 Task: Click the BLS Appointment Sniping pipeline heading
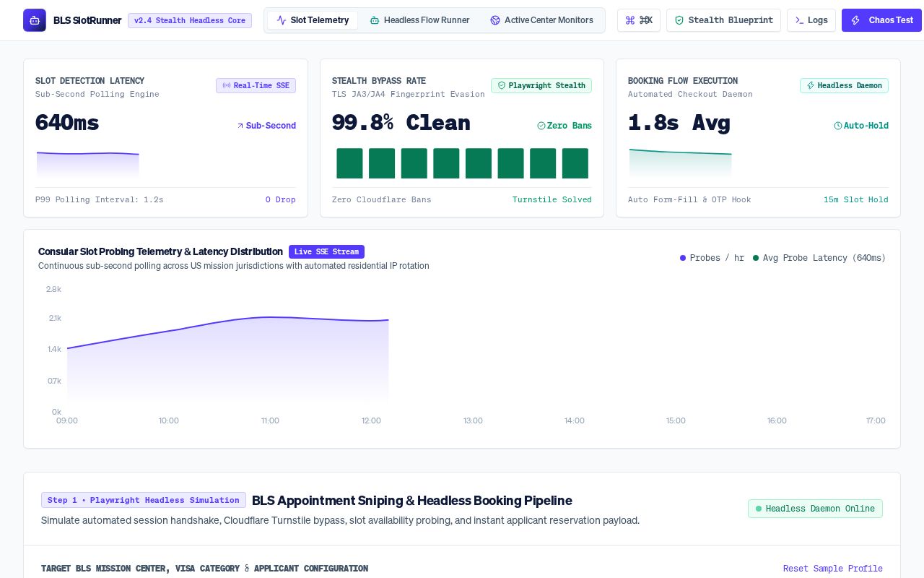(x=412, y=501)
